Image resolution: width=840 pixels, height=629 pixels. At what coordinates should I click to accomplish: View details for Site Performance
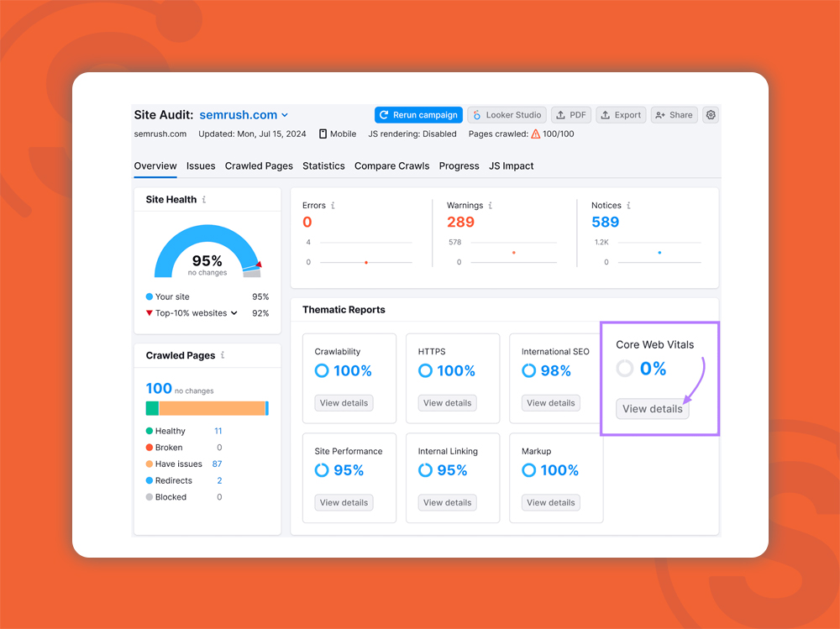click(344, 502)
